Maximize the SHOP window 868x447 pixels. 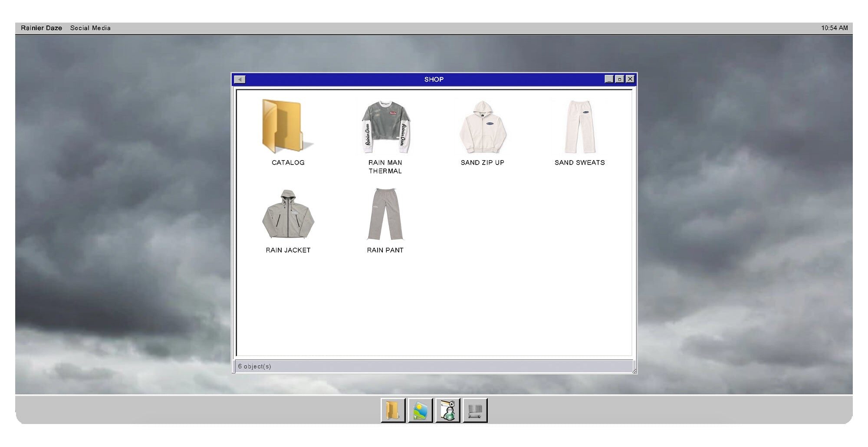[x=620, y=79]
